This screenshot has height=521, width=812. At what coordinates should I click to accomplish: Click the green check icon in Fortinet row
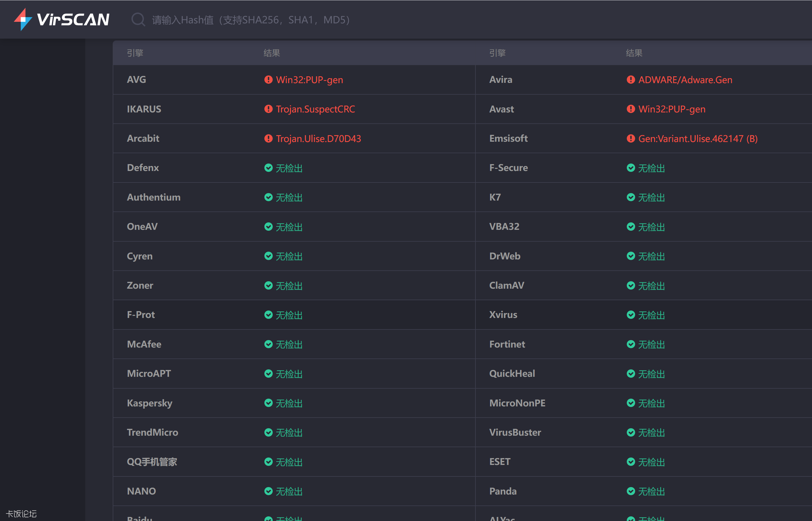click(x=630, y=344)
